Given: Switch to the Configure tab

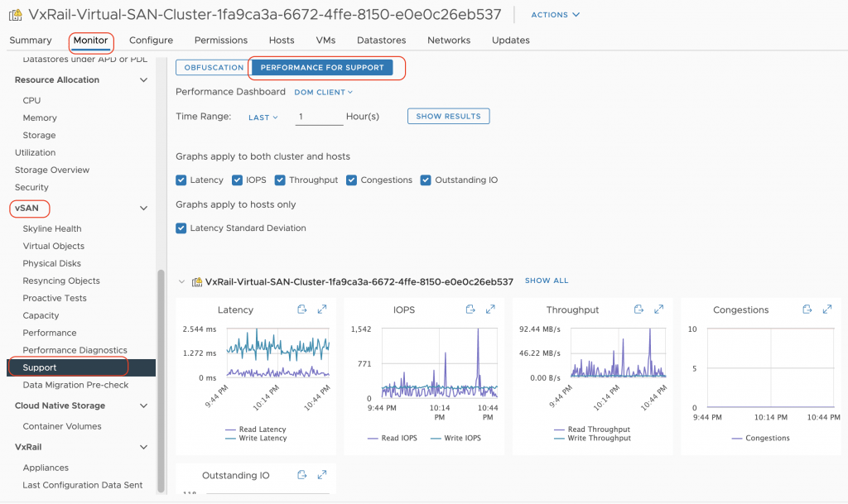Looking at the screenshot, I should 151,41.
